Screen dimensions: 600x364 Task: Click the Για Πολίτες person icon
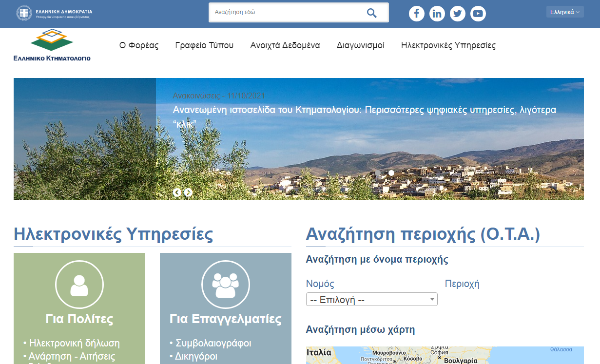(79, 284)
